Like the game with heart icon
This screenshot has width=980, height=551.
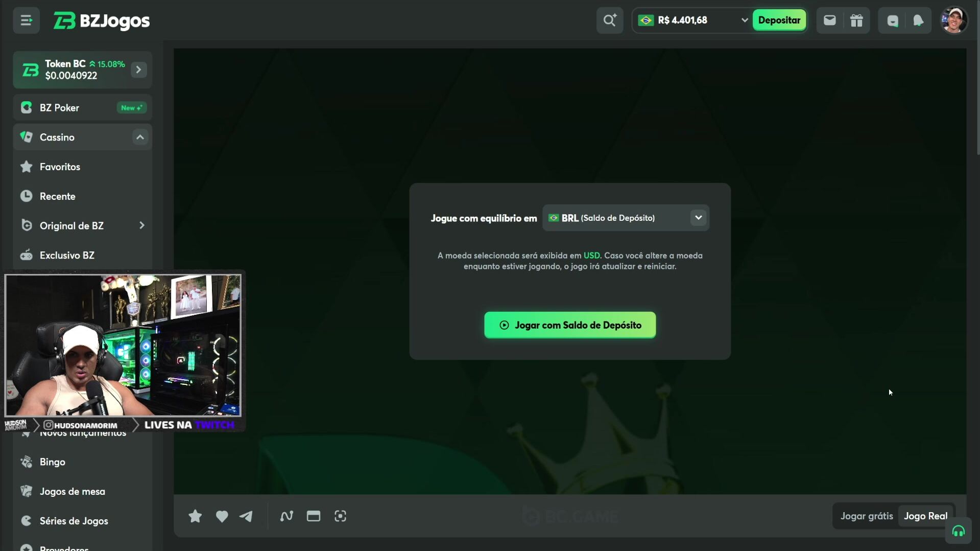(222, 516)
